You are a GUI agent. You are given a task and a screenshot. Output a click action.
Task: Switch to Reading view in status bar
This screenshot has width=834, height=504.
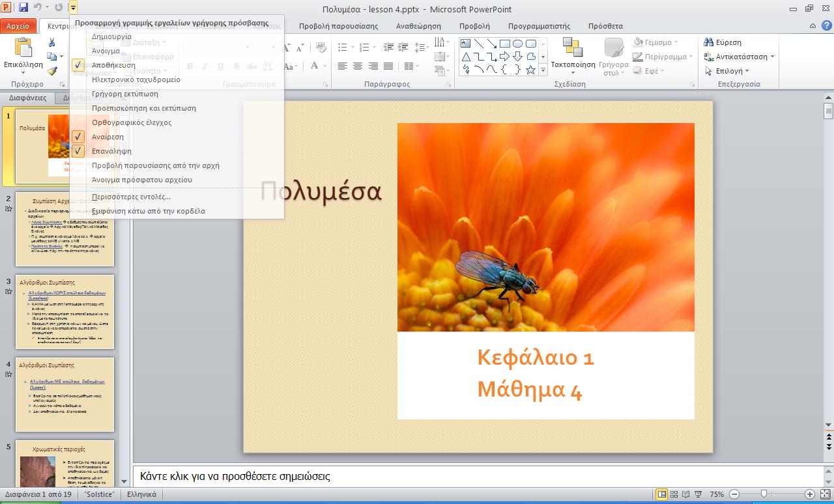(687, 494)
